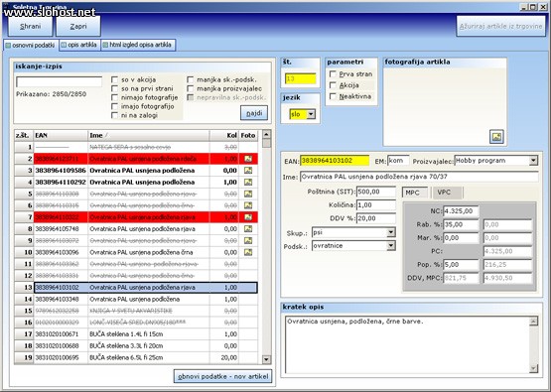Viewport: 551px width, 392px height.
Task: Select the MPC price tab
Action: pos(415,193)
